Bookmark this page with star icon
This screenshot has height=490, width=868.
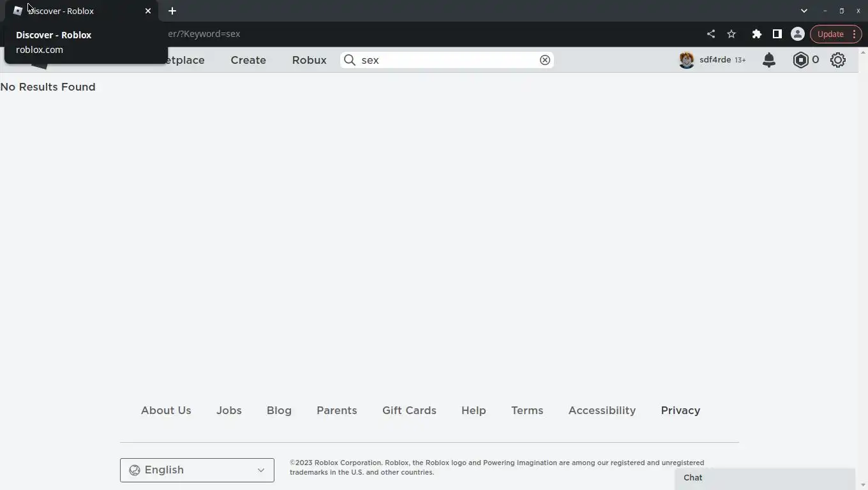[731, 34]
